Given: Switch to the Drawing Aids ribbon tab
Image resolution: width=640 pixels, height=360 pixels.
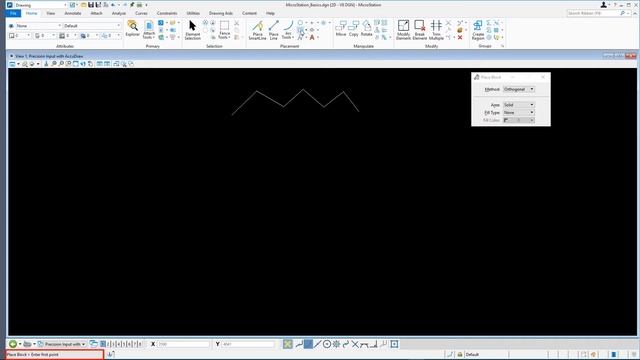Looking at the screenshot, I should 220,13.
